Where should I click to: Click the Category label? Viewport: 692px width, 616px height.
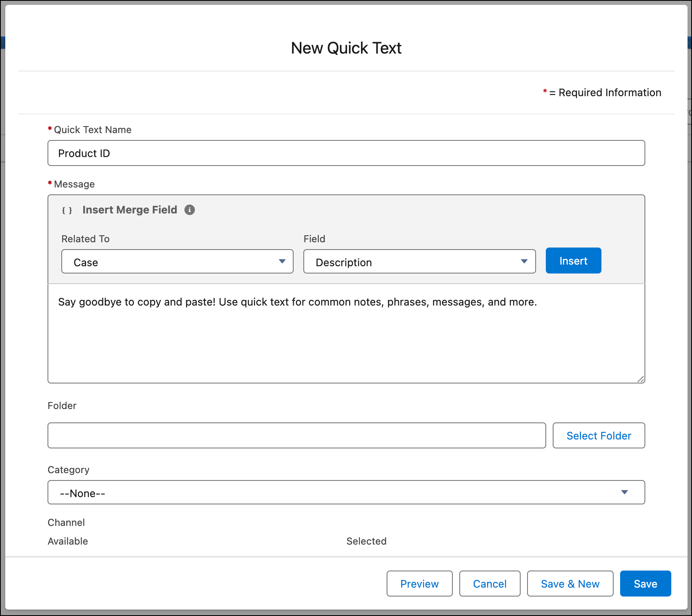[69, 470]
